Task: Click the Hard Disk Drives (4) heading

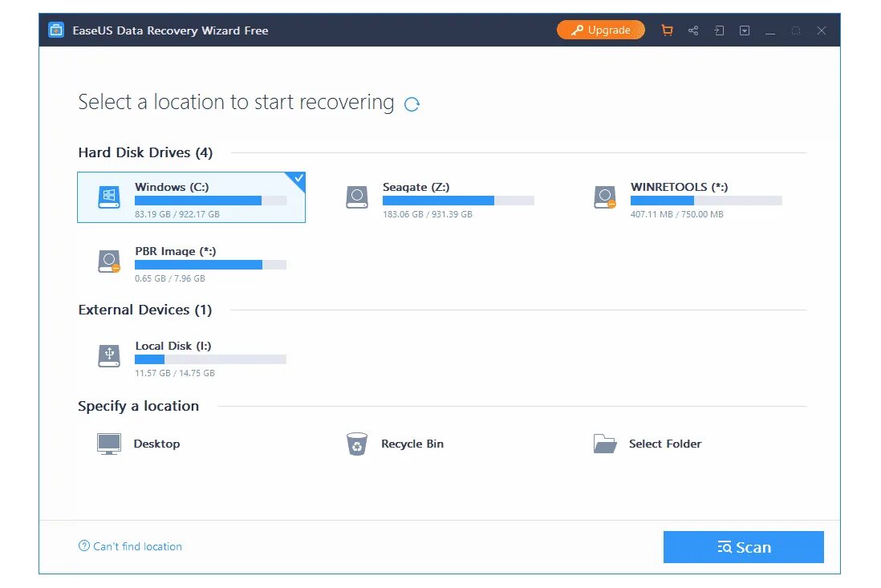Action: coord(145,152)
